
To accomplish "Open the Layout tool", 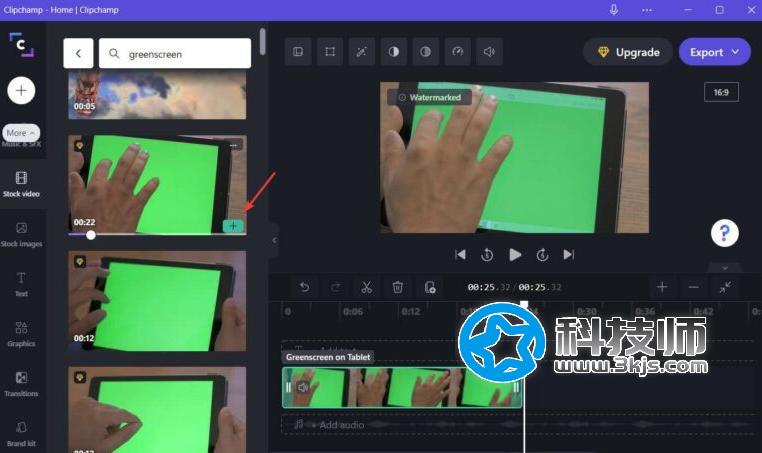I will pos(298,52).
